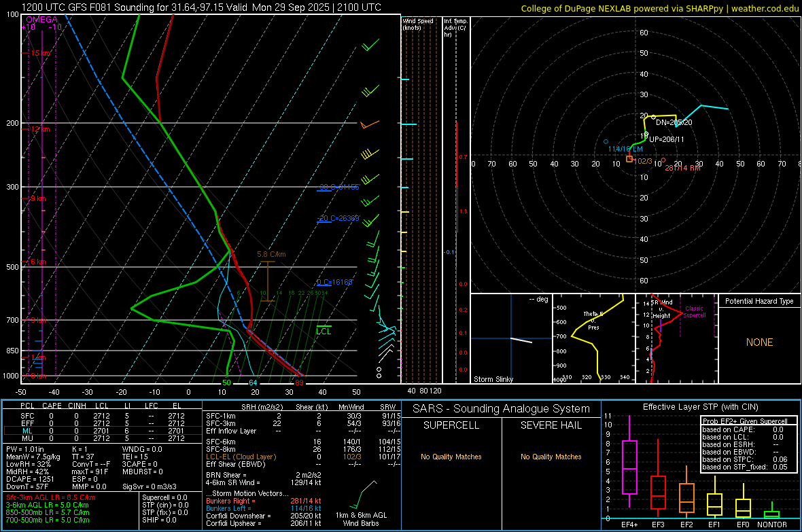The height and width of the screenshot is (532, 802).
Task: Click the 15 km height marker
Action: point(40,53)
